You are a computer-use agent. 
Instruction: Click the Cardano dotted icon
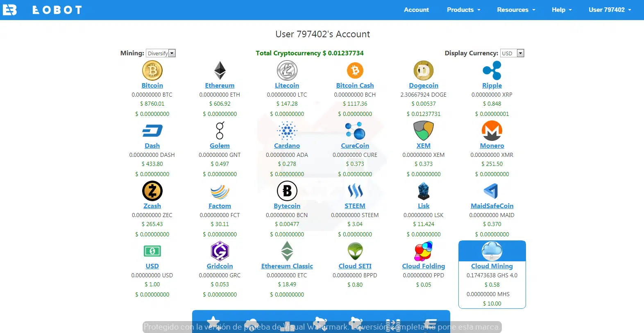click(x=287, y=131)
